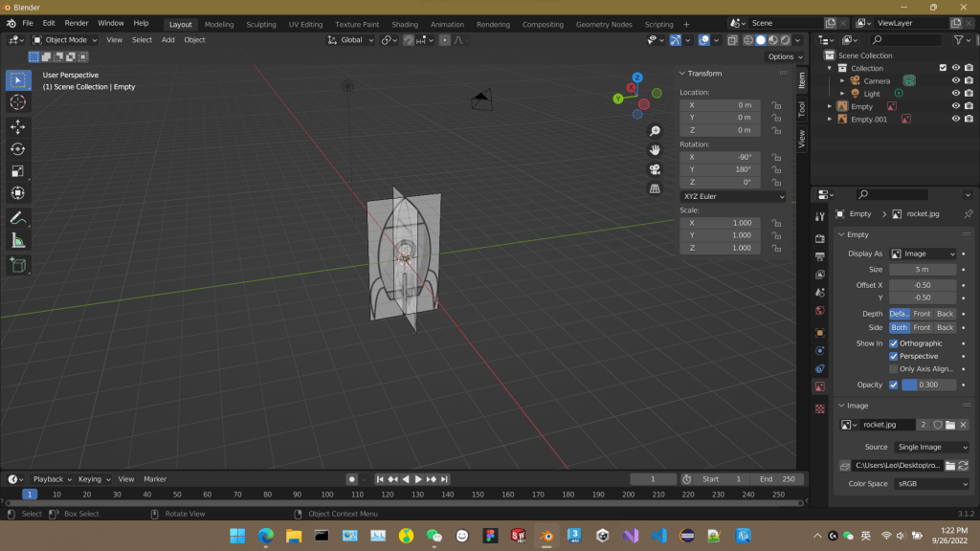
Task: Open the Display As dropdown
Action: [x=923, y=253]
